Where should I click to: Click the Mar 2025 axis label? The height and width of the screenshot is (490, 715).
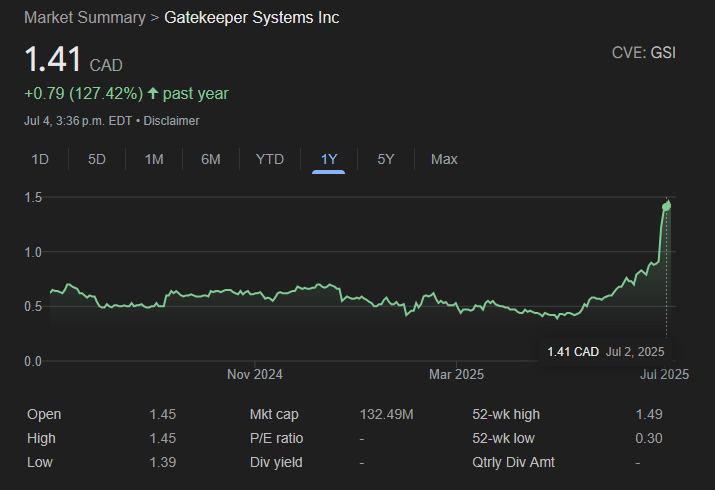456,375
